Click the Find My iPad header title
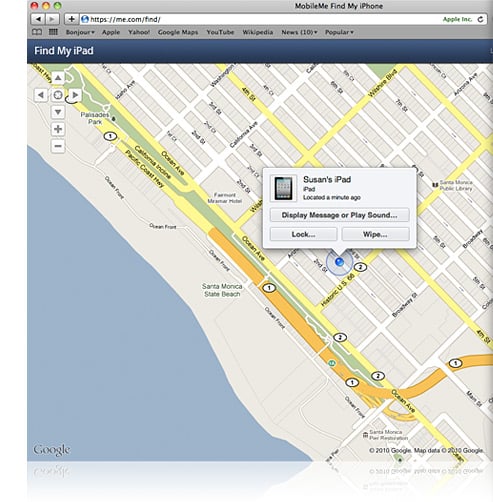 tap(64, 51)
